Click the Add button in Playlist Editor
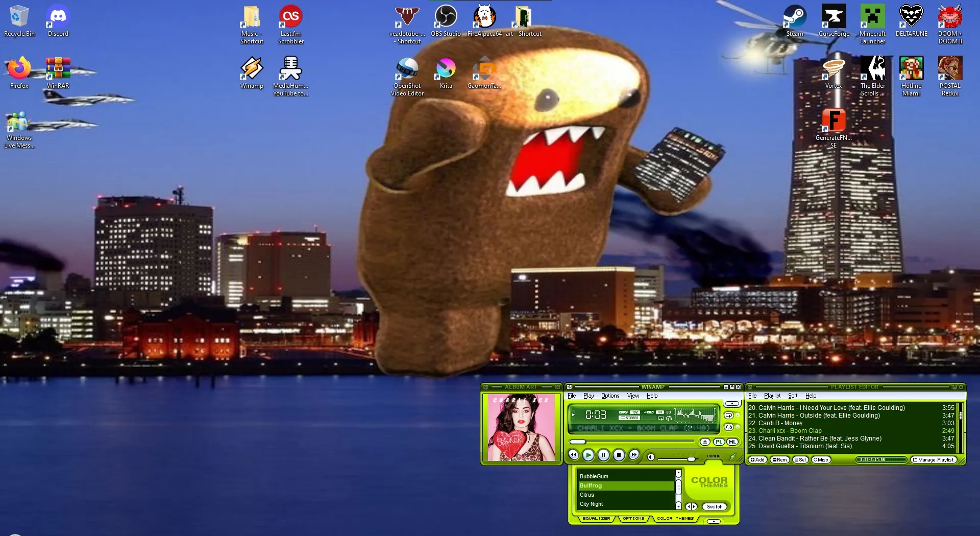The image size is (980, 536). tap(757, 460)
